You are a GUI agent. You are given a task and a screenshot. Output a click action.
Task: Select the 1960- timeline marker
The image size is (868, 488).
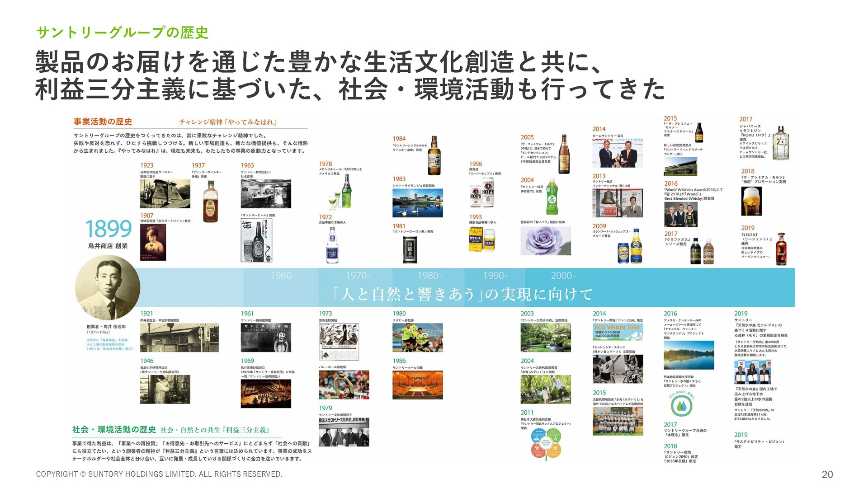(x=283, y=276)
